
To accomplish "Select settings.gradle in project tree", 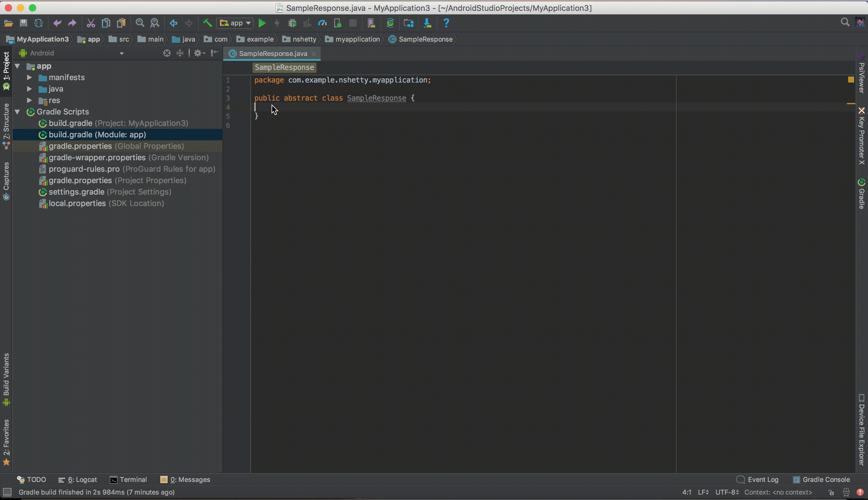I will coord(76,192).
